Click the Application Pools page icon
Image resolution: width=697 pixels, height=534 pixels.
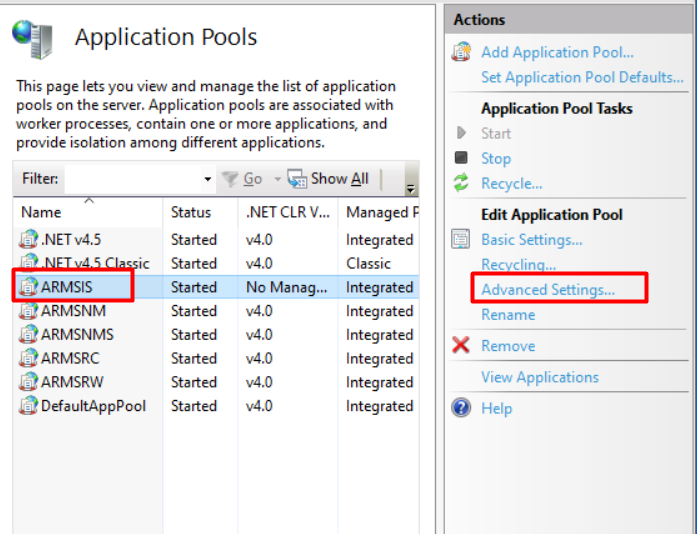point(32,39)
